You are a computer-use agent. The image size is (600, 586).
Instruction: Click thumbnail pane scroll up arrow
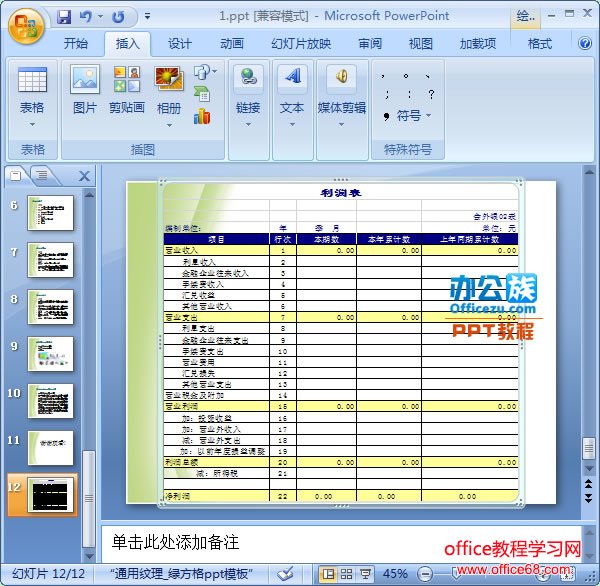89,195
